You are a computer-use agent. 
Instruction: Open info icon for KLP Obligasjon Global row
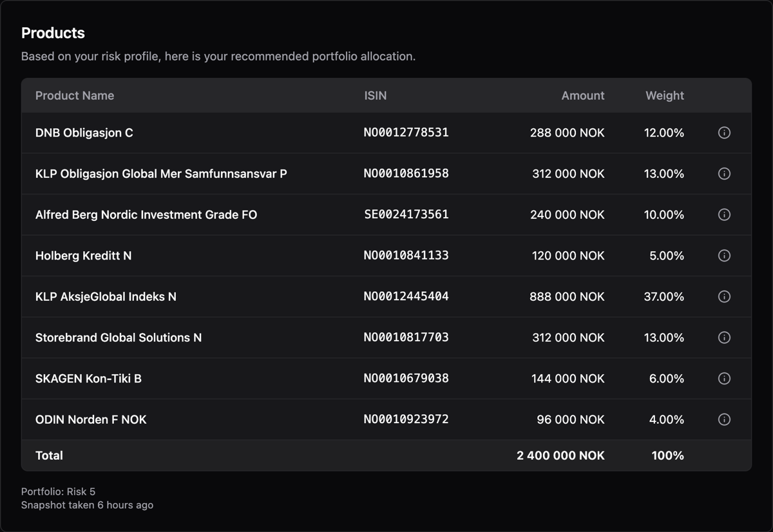(x=724, y=174)
